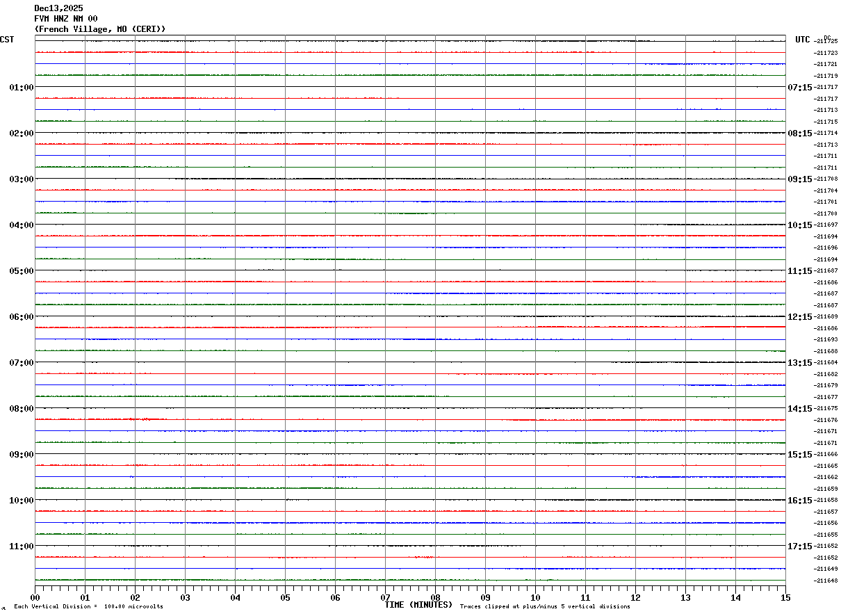Click the 15 minute tick on bottom axis
The height and width of the screenshot is (616, 841).
(x=785, y=597)
